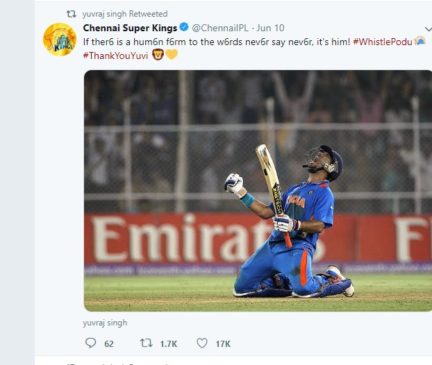Click the 17K likes count
The height and width of the screenshot is (365, 432).
[223, 344]
